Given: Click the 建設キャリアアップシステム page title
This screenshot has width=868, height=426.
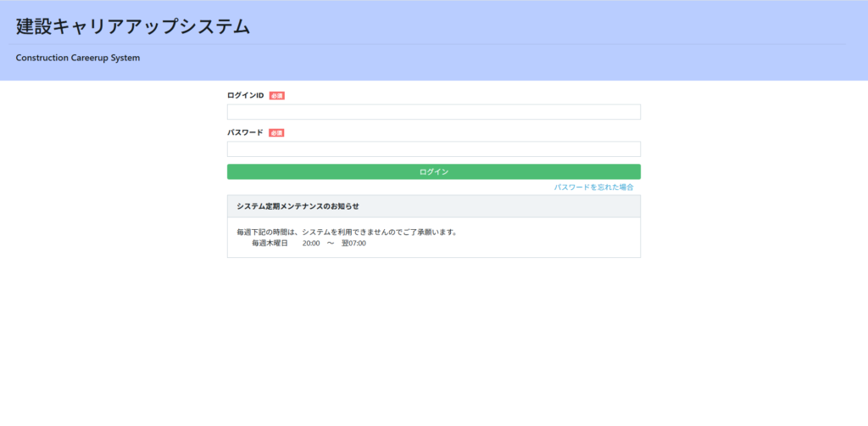Looking at the screenshot, I should click(133, 26).
